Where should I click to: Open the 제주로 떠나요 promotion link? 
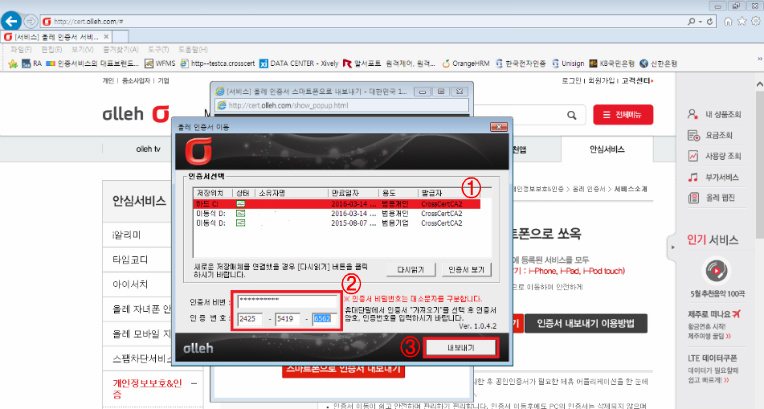pyautogui.click(x=714, y=314)
